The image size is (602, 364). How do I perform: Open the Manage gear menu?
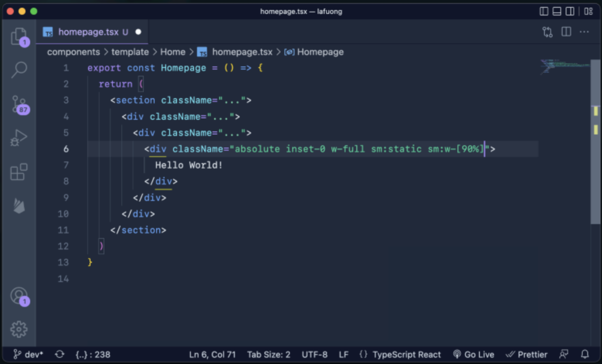pyautogui.click(x=19, y=329)
